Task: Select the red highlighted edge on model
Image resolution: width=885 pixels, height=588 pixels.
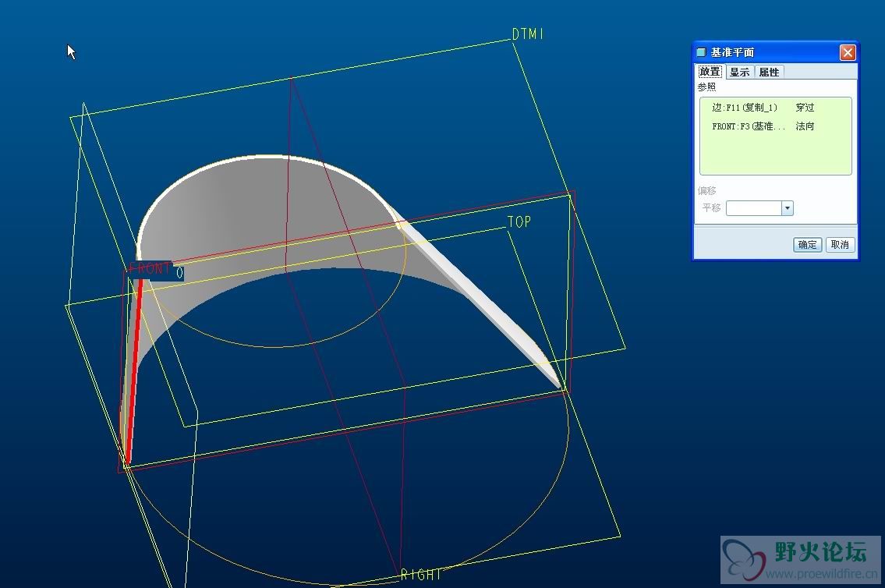Action: [134, 367]
